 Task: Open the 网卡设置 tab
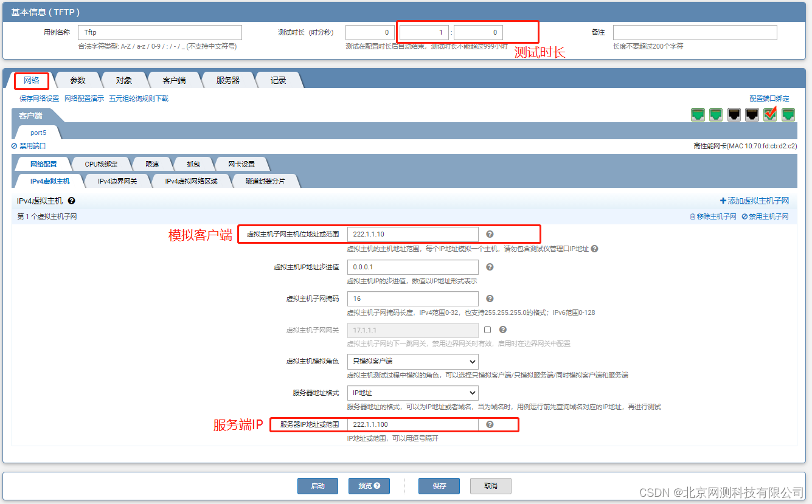(242, 164)
